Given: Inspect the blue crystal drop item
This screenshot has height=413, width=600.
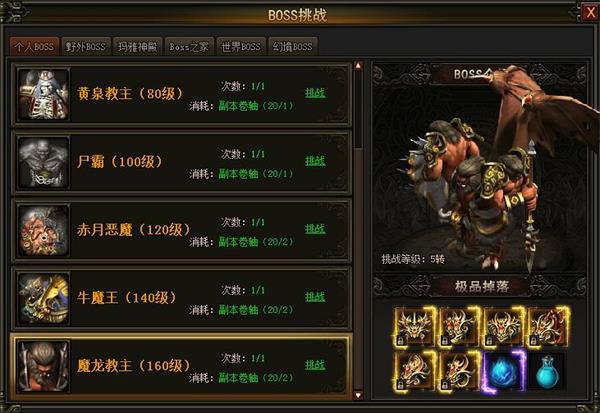Looking at the screenshot, I should point(504,372).
